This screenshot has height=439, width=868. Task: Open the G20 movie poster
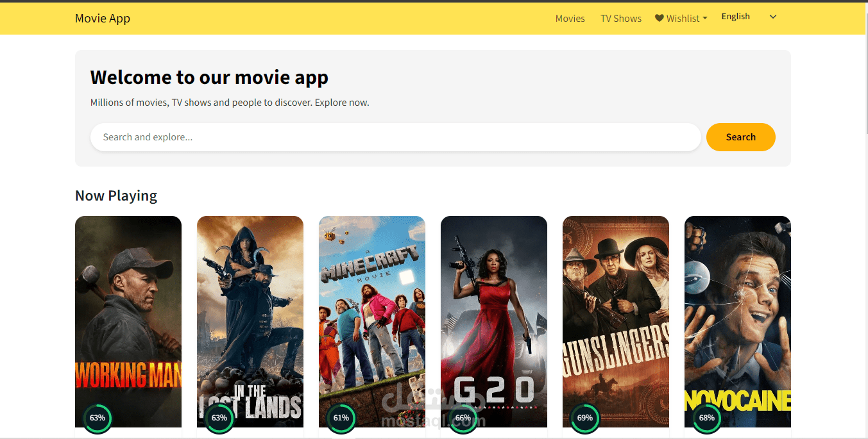click(x=494, y=322)
